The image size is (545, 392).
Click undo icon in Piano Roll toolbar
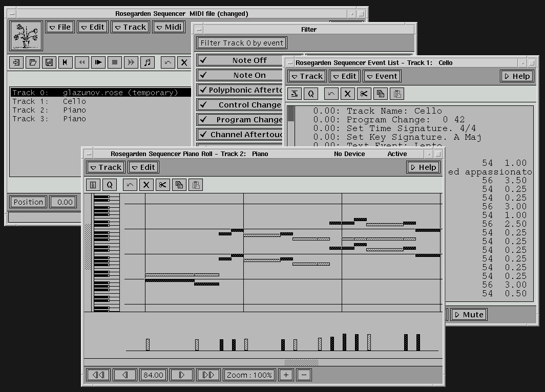(130, 185)
